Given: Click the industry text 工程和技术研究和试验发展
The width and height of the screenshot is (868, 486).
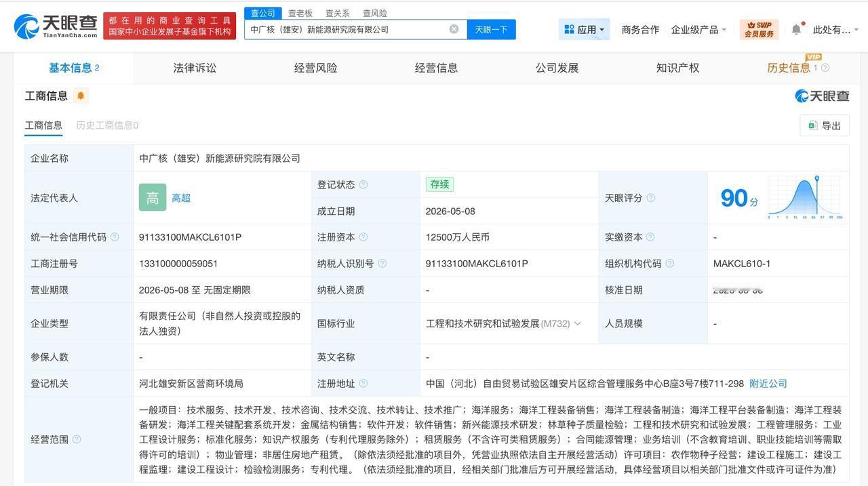Looking at the screenshot, I should tap(483, 323).
